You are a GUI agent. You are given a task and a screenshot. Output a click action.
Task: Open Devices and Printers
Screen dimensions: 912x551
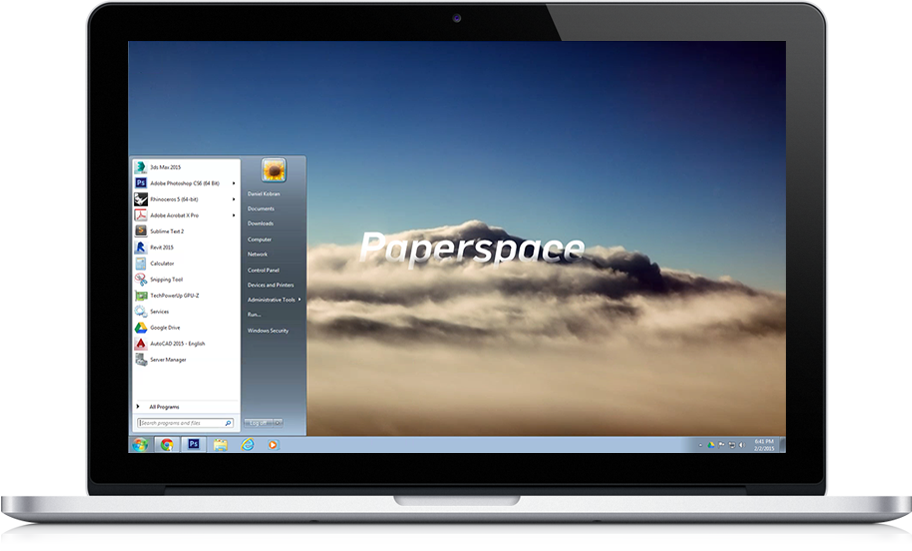pyautogui.click(x=270, y=285)
